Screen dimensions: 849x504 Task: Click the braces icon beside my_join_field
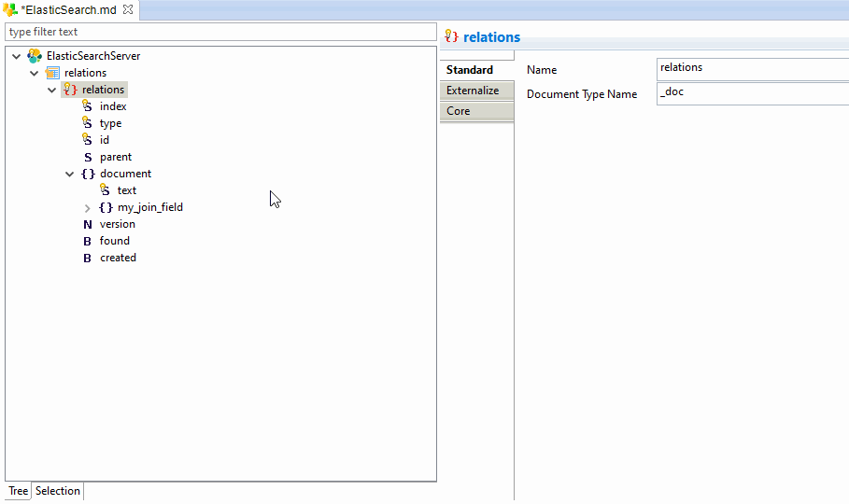pyautogui.click(x=106, y=207)
